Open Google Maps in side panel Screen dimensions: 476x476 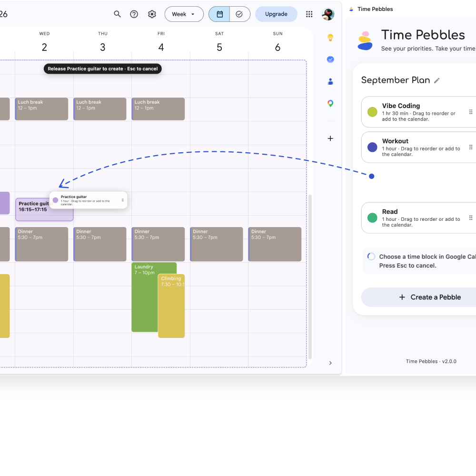[x=330, y=103]
